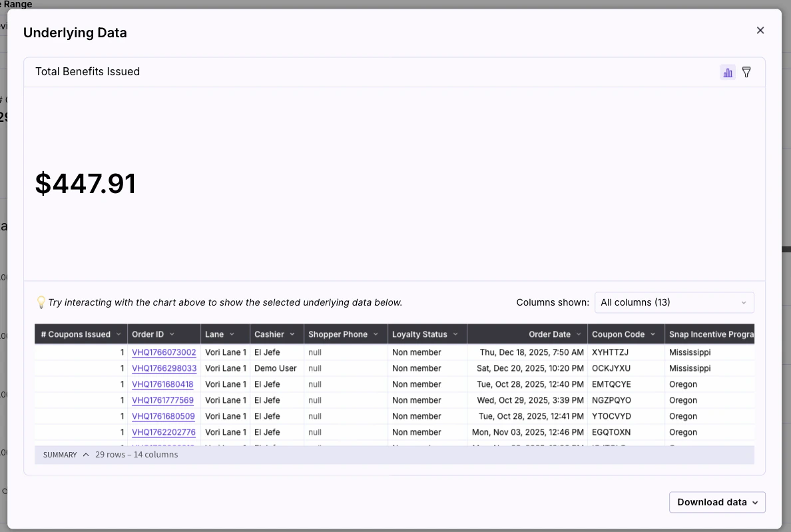The height and width of the screenshot is (532, 791).
Task: Click the $447.91 total benefits metric
Action: point(86,183)
